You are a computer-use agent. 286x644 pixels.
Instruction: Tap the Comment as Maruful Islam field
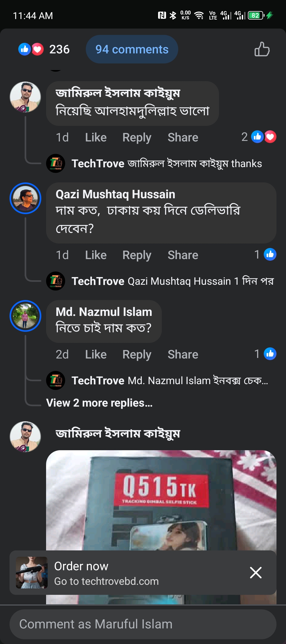(x=143, y=624)
